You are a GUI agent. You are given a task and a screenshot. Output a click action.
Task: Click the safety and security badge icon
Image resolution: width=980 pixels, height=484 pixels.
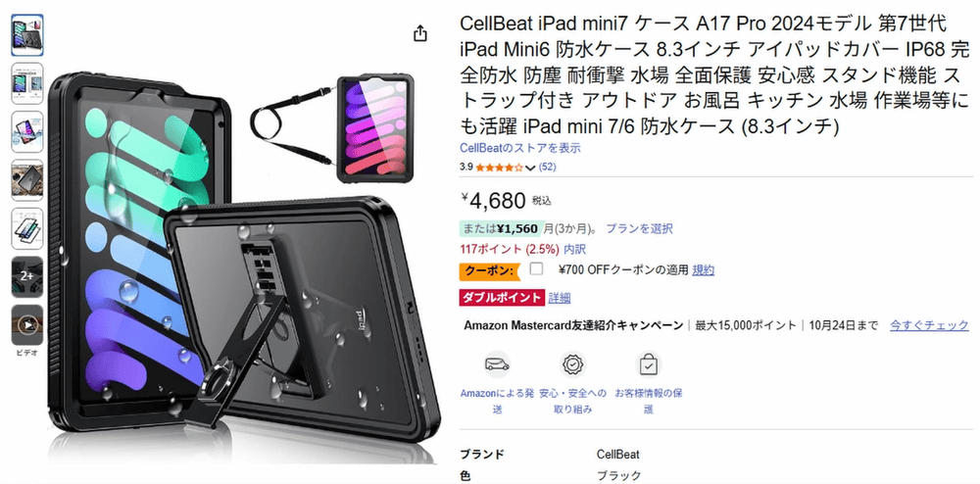[572, 364]
